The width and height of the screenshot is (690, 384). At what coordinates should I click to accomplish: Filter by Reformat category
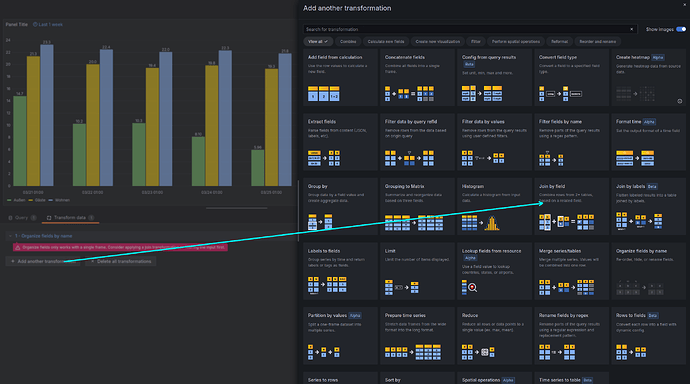point(559,41)
